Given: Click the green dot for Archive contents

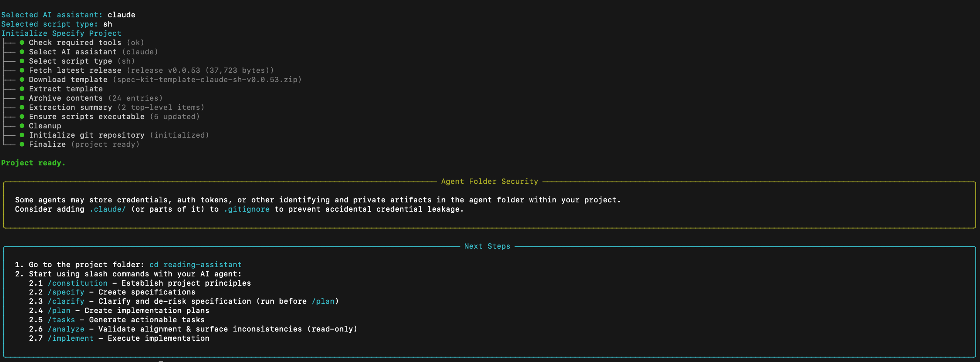Looking at the screenshot, I should [22, 98].
